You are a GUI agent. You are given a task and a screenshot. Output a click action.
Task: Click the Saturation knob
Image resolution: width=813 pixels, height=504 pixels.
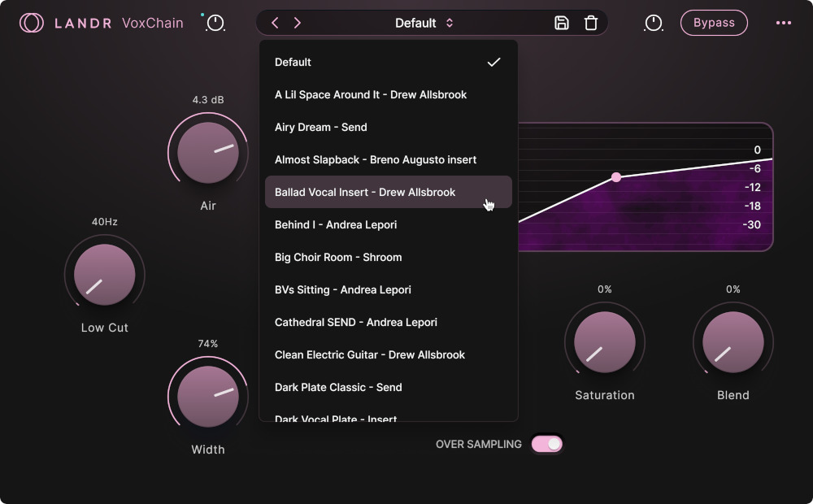pyautogui.click(x=605, y=341)
